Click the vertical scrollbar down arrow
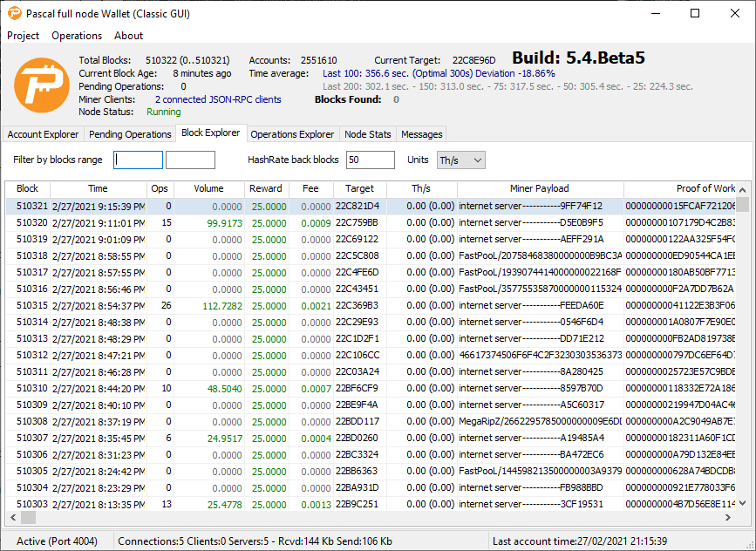The image size is (756, 551). pos(743,504)
